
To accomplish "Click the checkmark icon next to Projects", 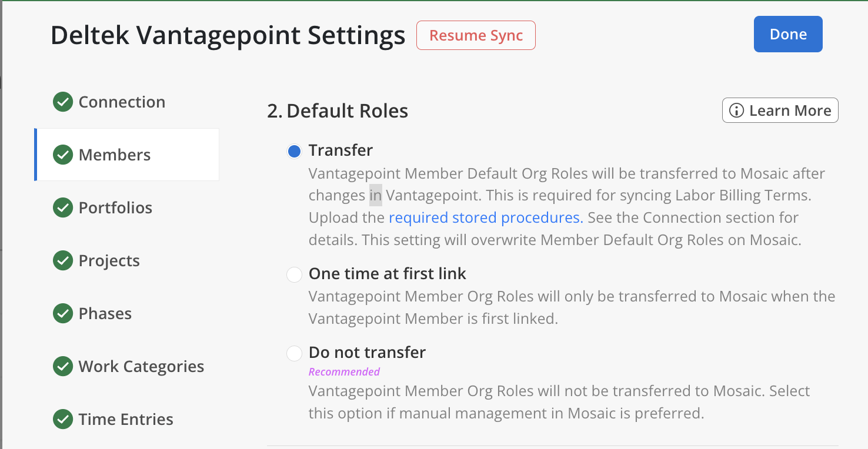I will pos(63,261).
